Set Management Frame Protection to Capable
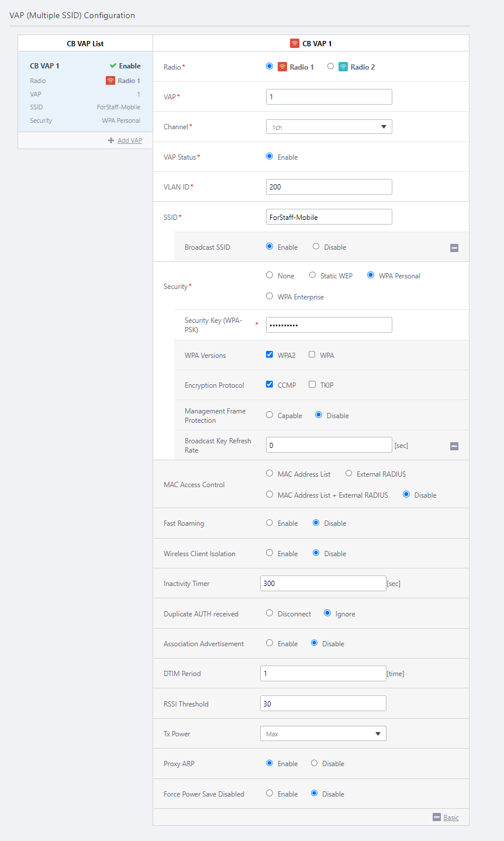Screen dimensions: 504x841 point(270,415)
